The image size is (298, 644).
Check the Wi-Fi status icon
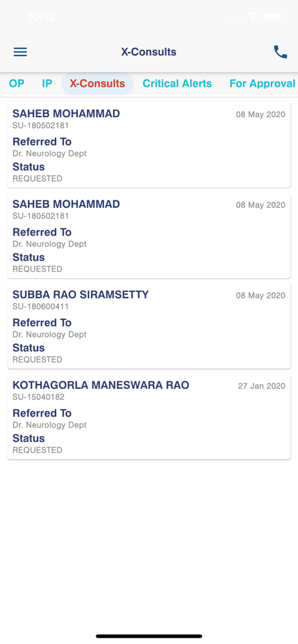coord(253,17)
